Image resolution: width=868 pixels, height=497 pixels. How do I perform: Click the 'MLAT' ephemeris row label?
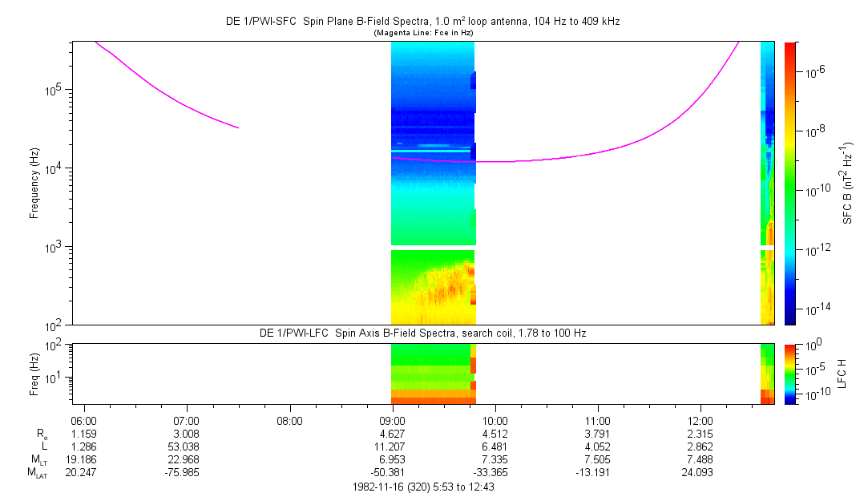(x=38, y=473)
